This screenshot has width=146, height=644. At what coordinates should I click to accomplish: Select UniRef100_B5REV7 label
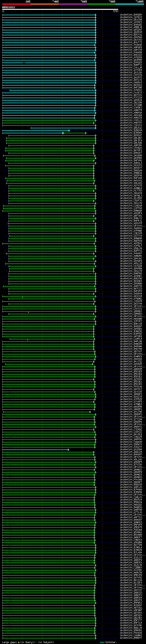point(131,638)
